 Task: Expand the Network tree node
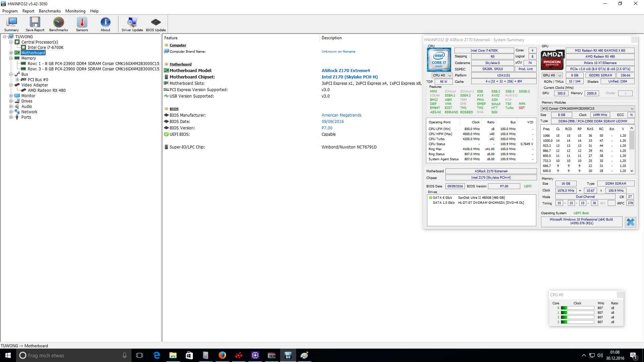[x=11, y=112]
